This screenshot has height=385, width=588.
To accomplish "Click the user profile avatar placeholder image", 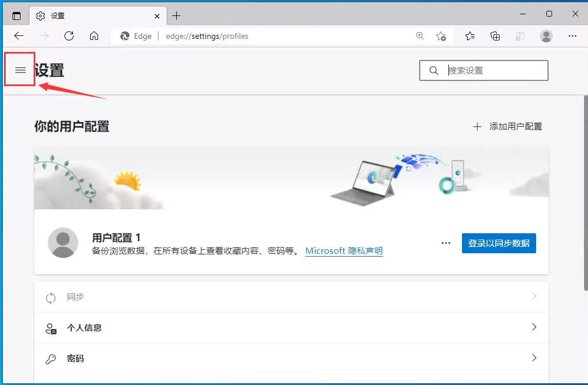I will [x=63, y=243].
